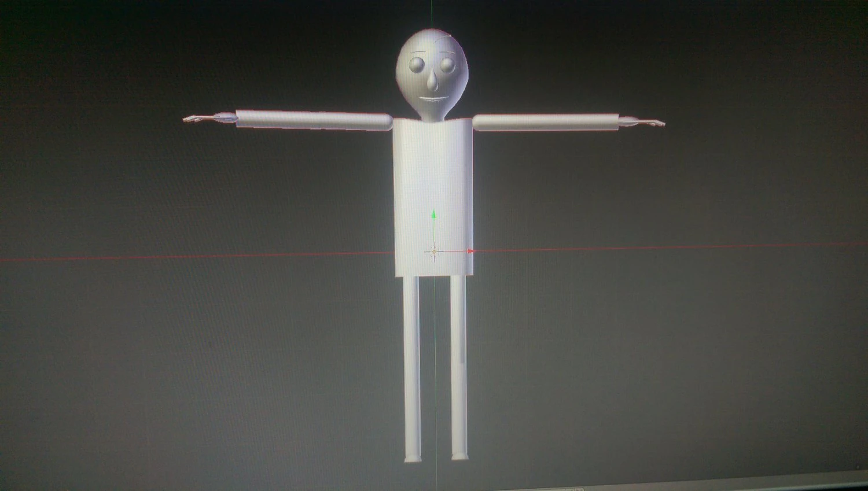Select the character's head
Viewport: 868px width, 491px height.
[x=433, y=75]
